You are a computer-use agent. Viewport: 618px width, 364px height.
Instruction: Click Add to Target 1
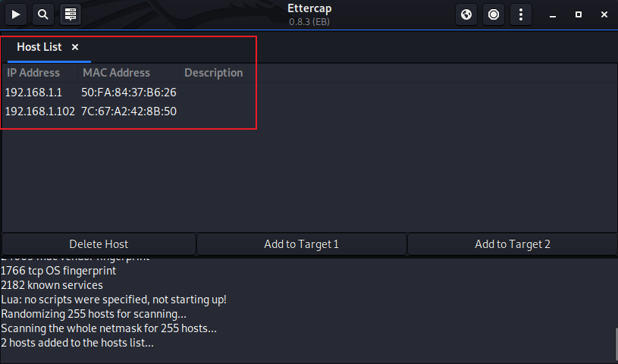302,244
